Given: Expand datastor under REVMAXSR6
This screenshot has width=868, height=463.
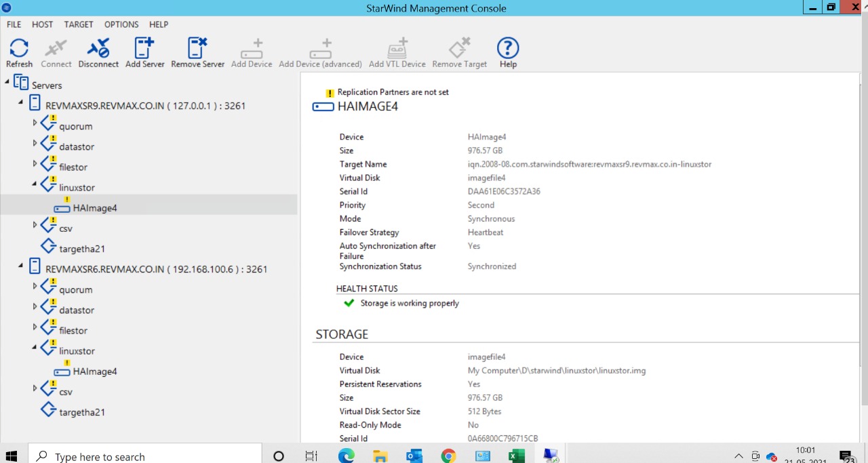Looking at the screenshot, I should pyautogui.click(x=35, y=306).
